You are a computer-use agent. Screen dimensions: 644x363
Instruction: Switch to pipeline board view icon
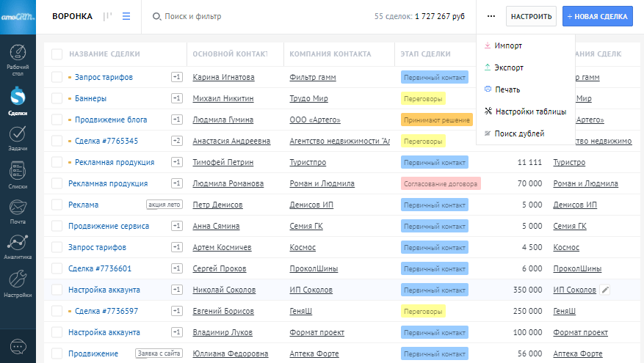(x=108, y=16)
